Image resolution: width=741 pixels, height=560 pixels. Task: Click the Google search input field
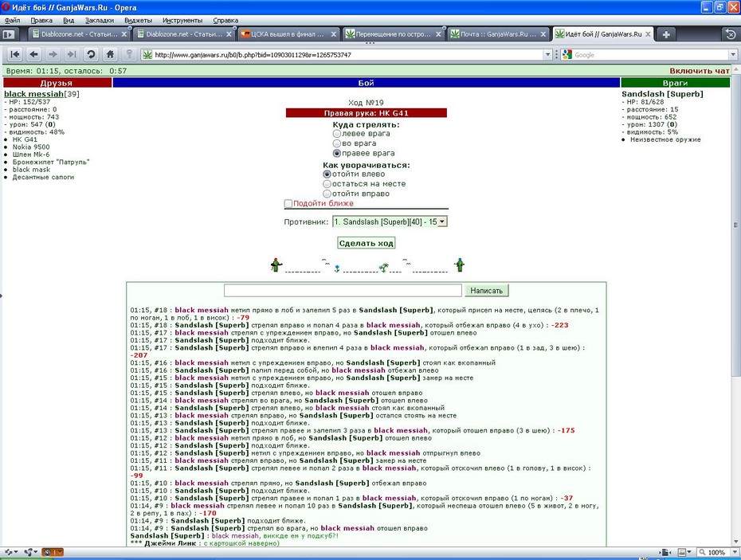coord(651,55)
